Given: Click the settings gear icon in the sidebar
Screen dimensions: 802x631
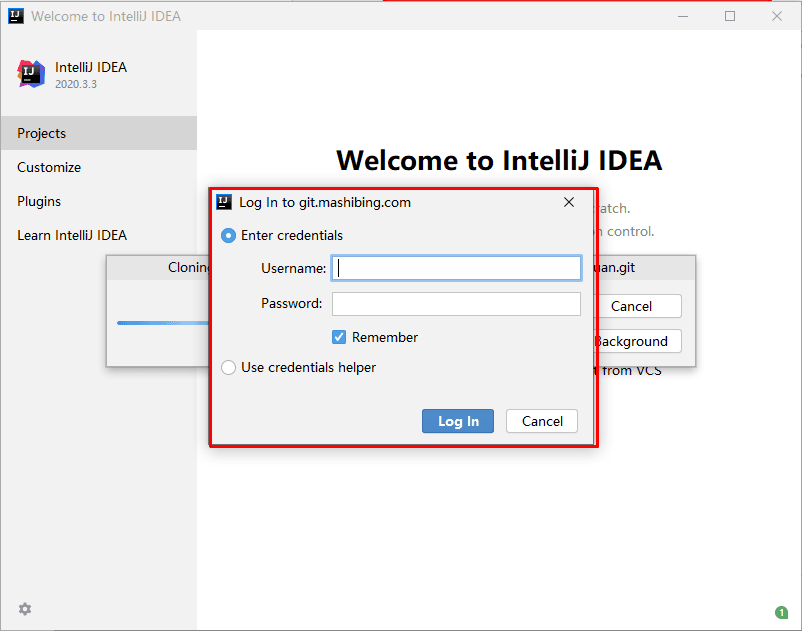Looking at the screenshot, I should [25, 609].
